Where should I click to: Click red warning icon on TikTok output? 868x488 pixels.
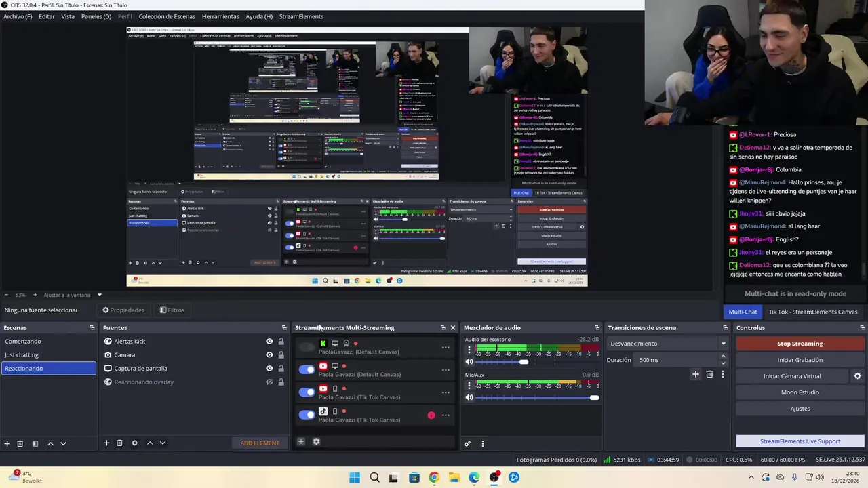click(x=431, y=415)
